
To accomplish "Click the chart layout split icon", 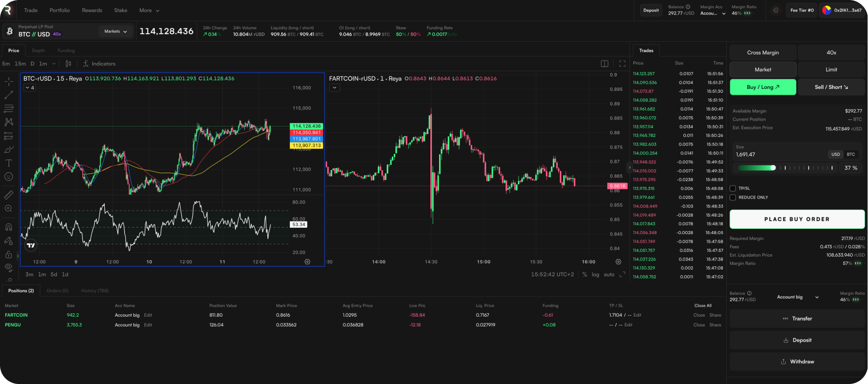I will coord(604,64).
